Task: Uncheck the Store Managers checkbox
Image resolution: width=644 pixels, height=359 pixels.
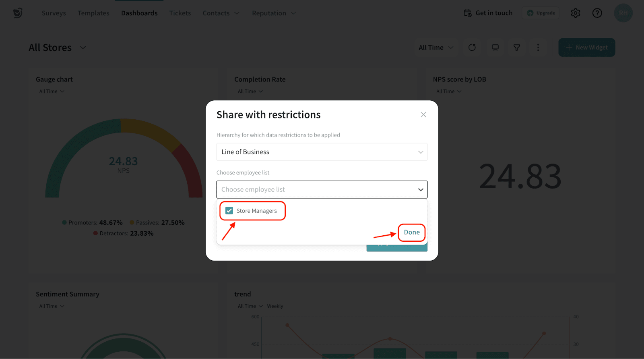Action: point(229,211)
